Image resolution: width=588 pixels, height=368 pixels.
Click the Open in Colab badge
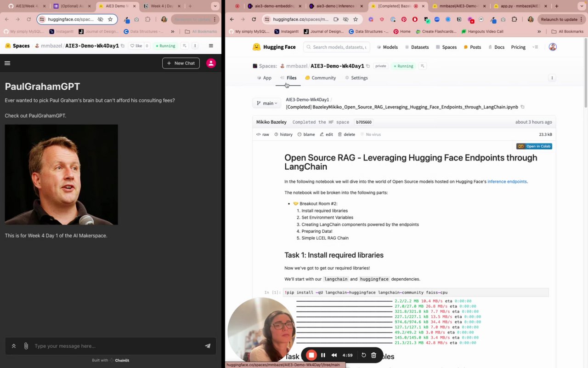(534, 146)
